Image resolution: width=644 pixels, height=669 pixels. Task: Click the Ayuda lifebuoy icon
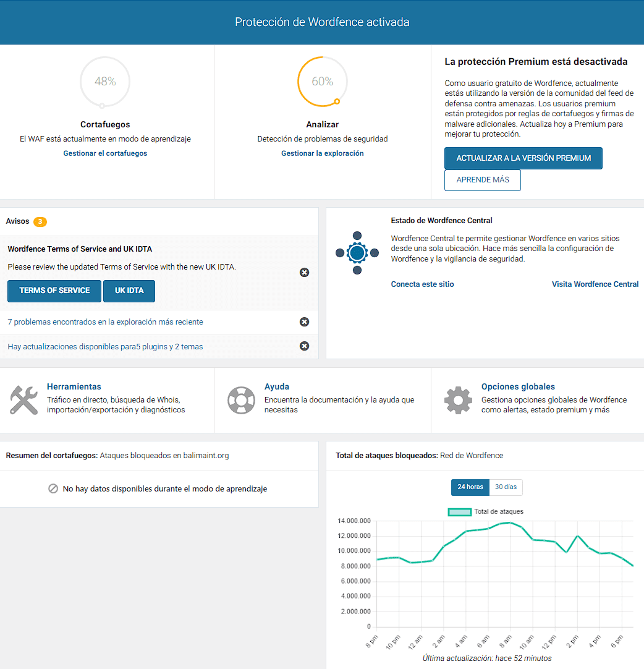[x=241, y=399]
